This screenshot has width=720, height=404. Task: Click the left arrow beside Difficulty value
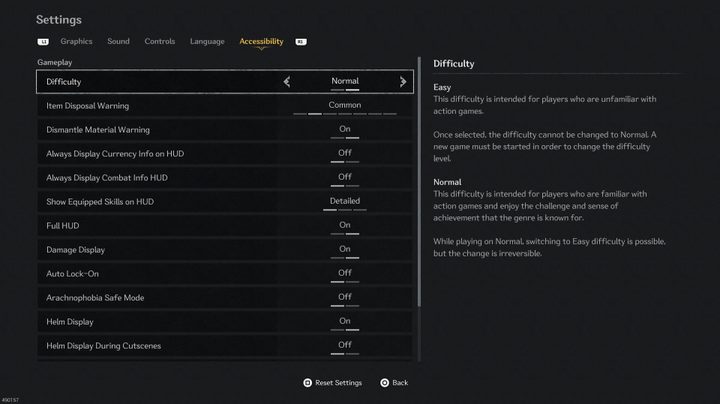click(x=287, y=82)
